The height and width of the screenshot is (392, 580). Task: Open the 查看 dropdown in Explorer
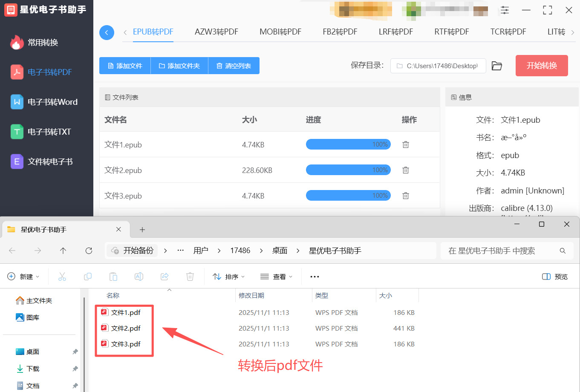pyautogui.click(x=277, y=277)
